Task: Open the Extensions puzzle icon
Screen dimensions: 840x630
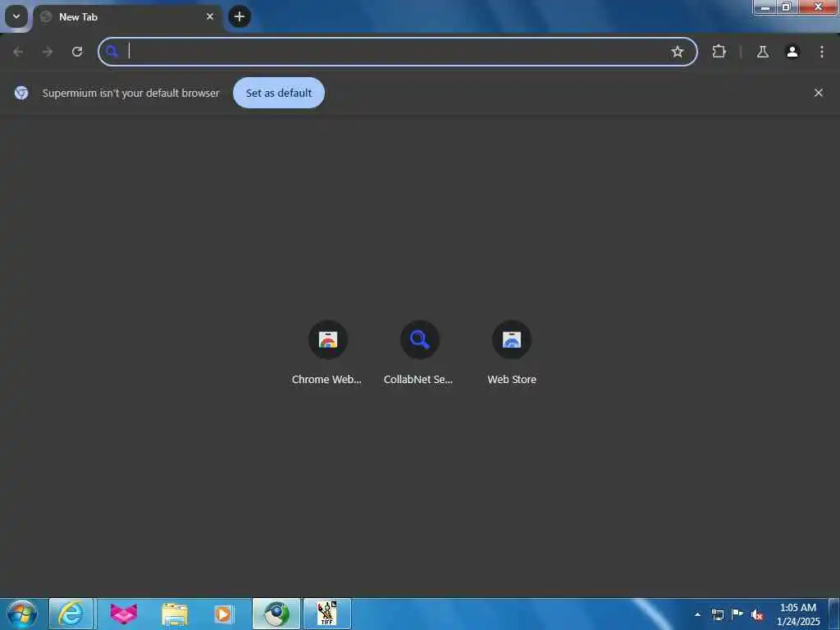Action: click(719, 52)
